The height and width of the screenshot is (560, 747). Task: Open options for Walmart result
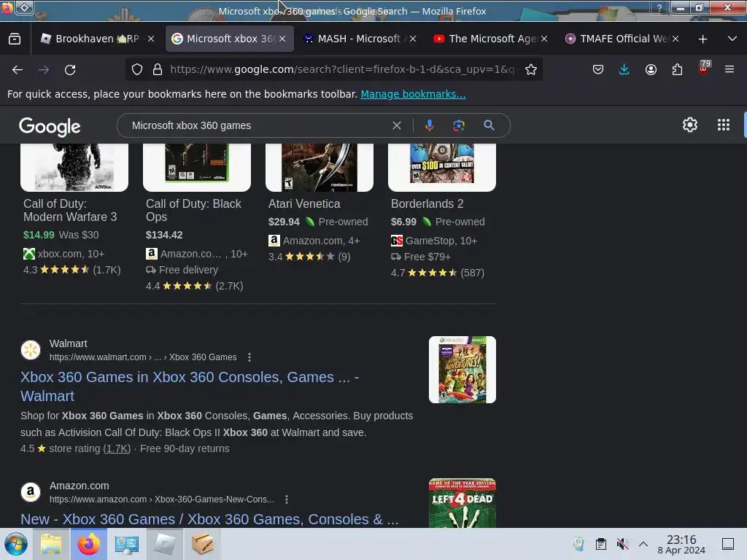249,357
